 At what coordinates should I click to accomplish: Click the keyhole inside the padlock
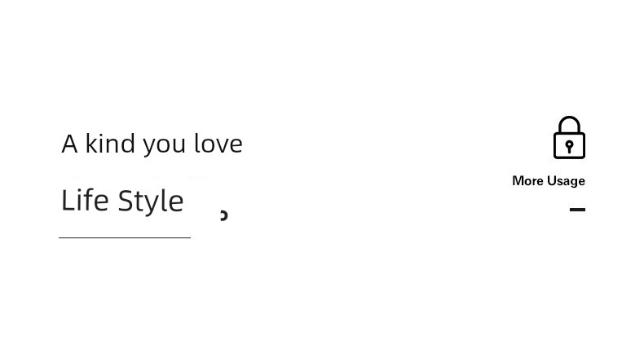[569, 147]
